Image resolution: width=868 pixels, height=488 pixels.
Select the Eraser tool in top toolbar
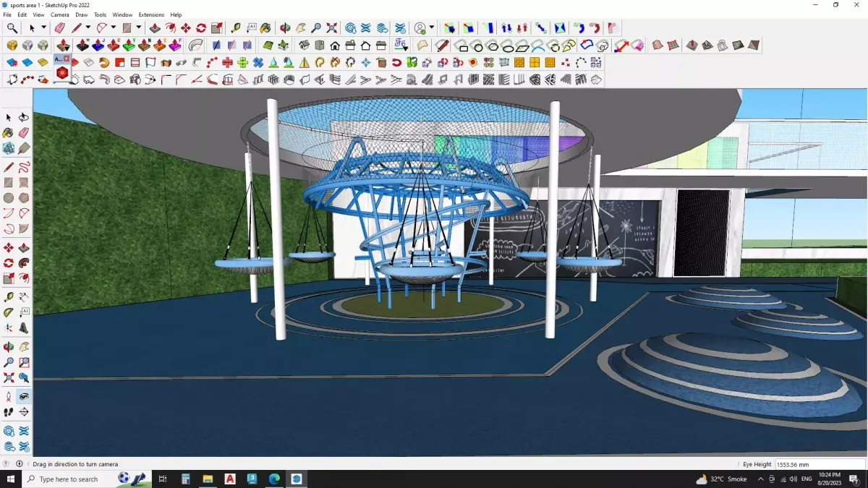[x=60, y=27]
